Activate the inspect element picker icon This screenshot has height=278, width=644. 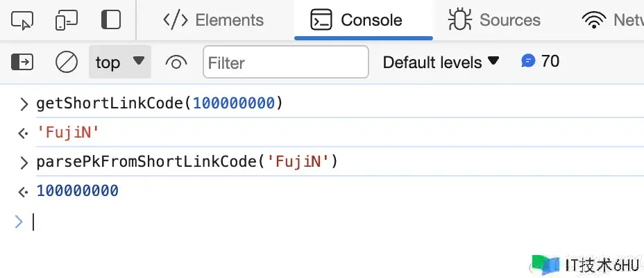tap(23, 20)
